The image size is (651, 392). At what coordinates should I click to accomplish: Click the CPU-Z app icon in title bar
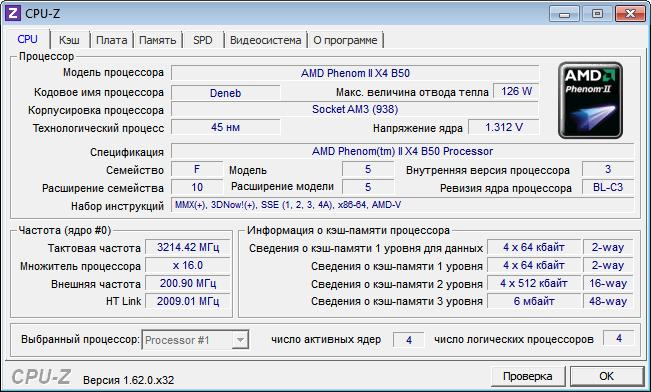coord(12,13)
